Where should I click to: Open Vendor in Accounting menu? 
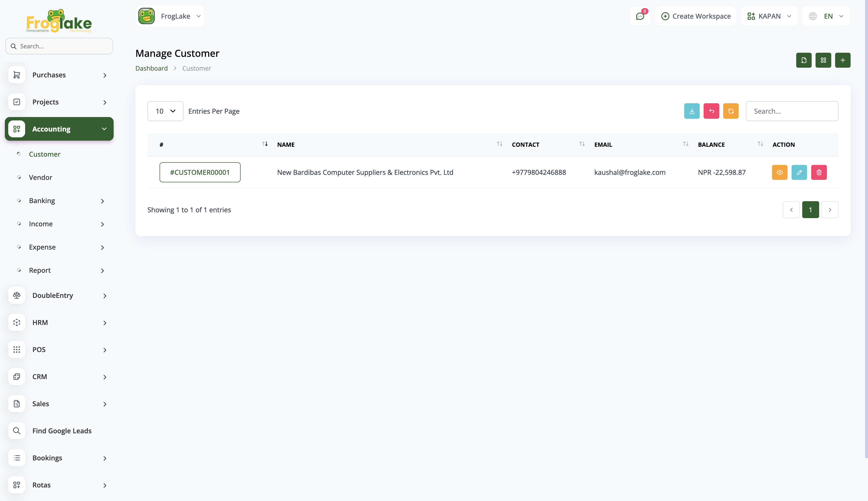click(40, 177)
